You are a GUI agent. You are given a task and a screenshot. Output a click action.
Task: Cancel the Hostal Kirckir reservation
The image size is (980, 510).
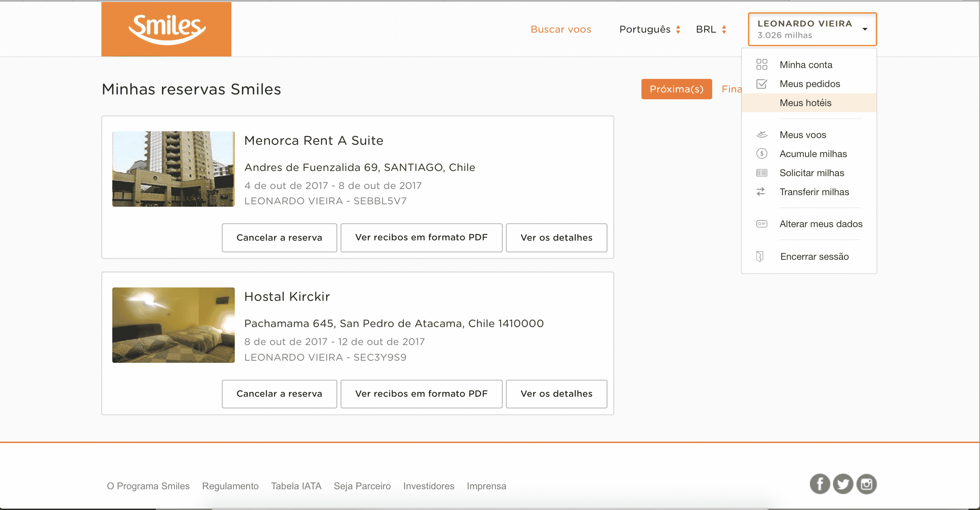279,394
